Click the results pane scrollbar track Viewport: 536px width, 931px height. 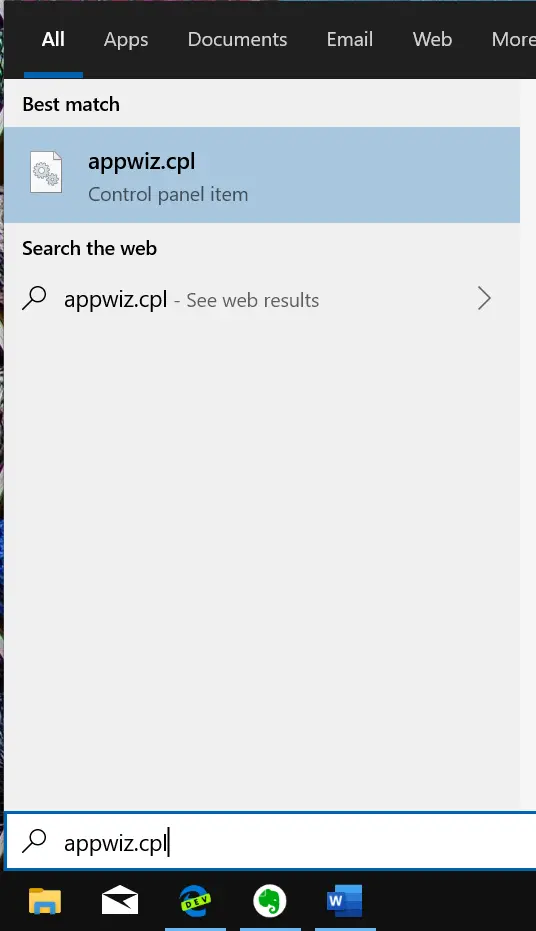[528, 445]
